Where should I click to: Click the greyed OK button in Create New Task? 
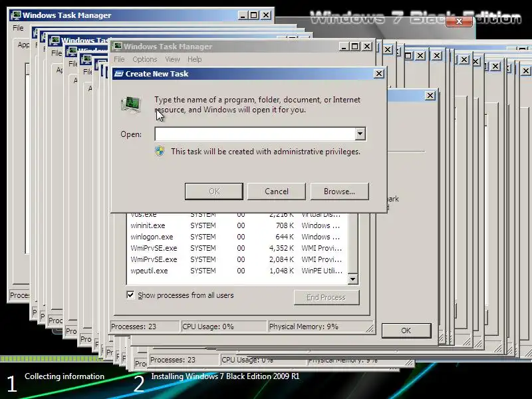coord(213,192)
